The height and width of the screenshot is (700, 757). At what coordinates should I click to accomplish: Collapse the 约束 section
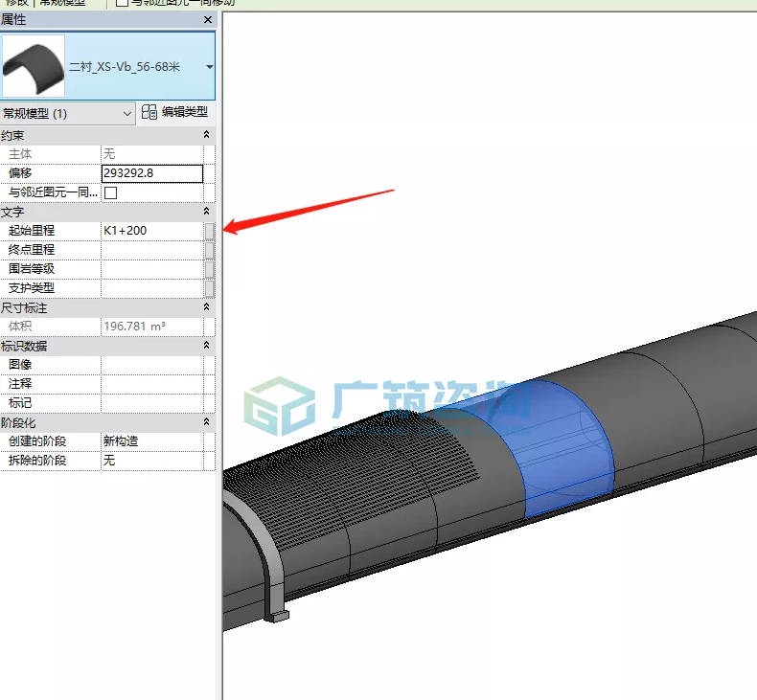(206, 135)
